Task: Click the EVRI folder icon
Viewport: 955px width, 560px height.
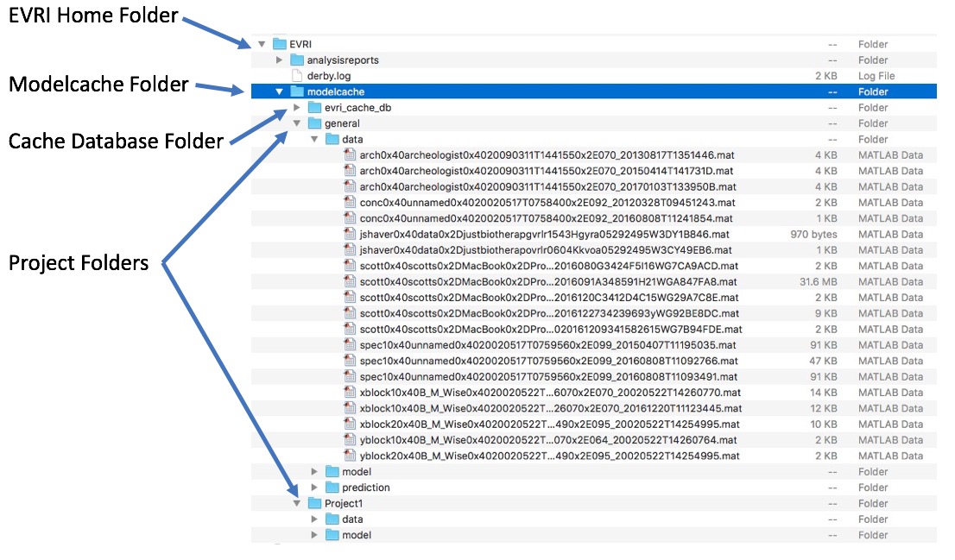Action: [x=280, y=44]
